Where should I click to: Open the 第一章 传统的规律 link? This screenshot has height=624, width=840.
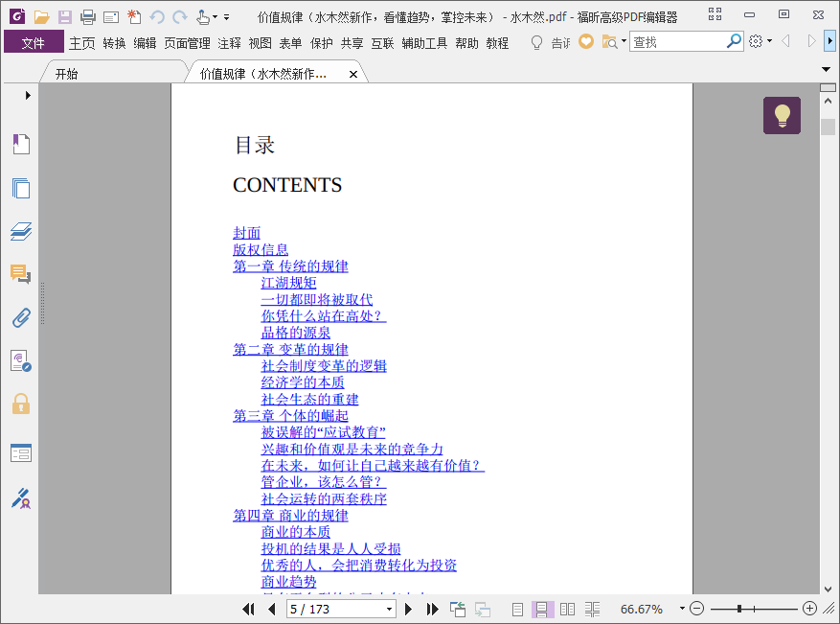coord(290,266)
